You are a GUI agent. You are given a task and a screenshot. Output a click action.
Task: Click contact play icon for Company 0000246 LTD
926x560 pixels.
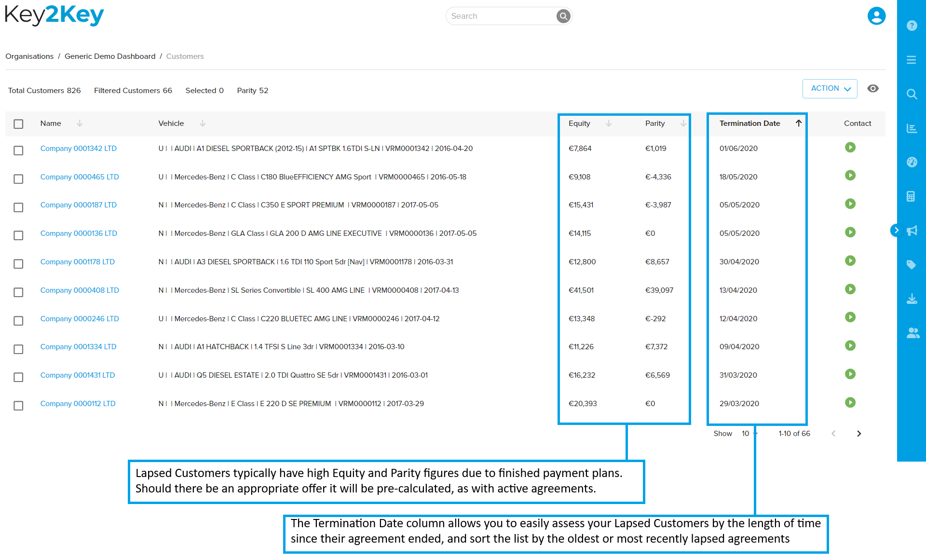tap(850, 317)
